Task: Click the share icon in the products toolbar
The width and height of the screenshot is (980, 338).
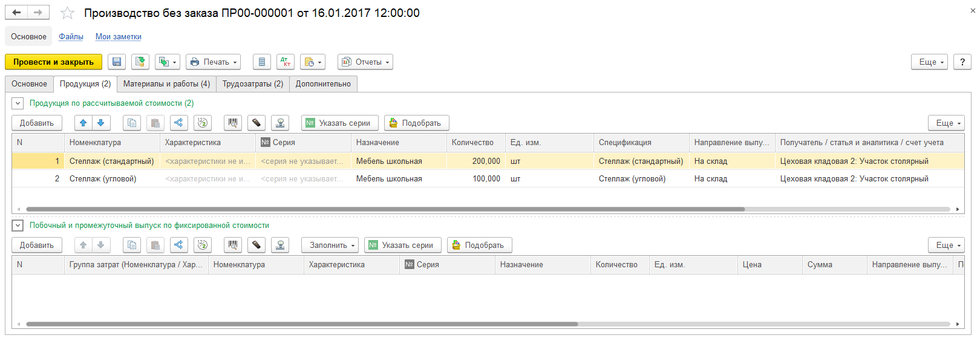Action: [178, 123]
